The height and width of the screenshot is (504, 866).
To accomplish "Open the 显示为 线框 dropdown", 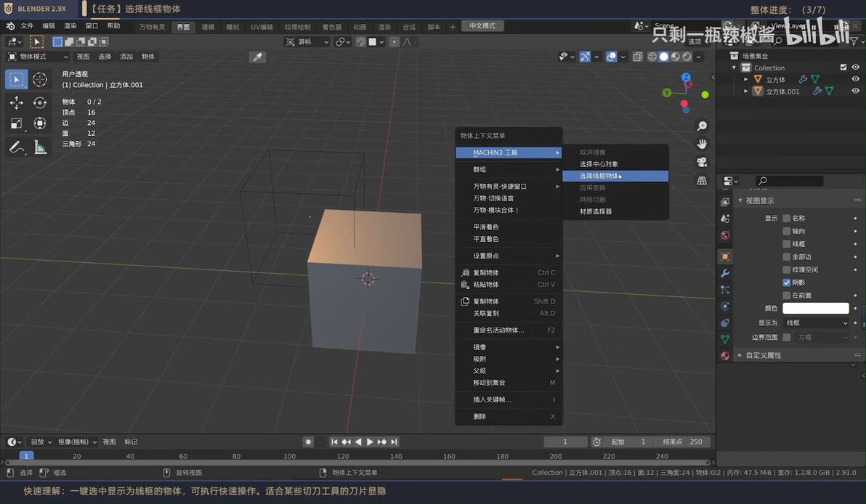I will [x=816, y=323].
